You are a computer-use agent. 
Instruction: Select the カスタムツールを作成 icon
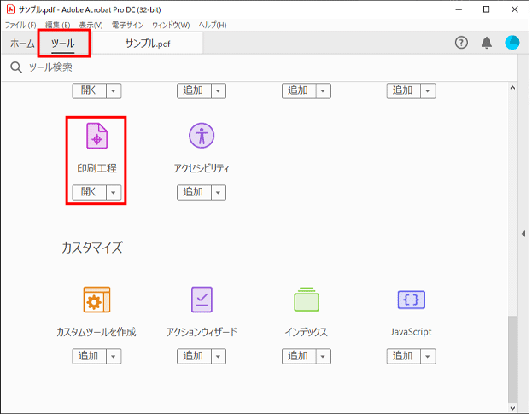(x=96, y=300)
